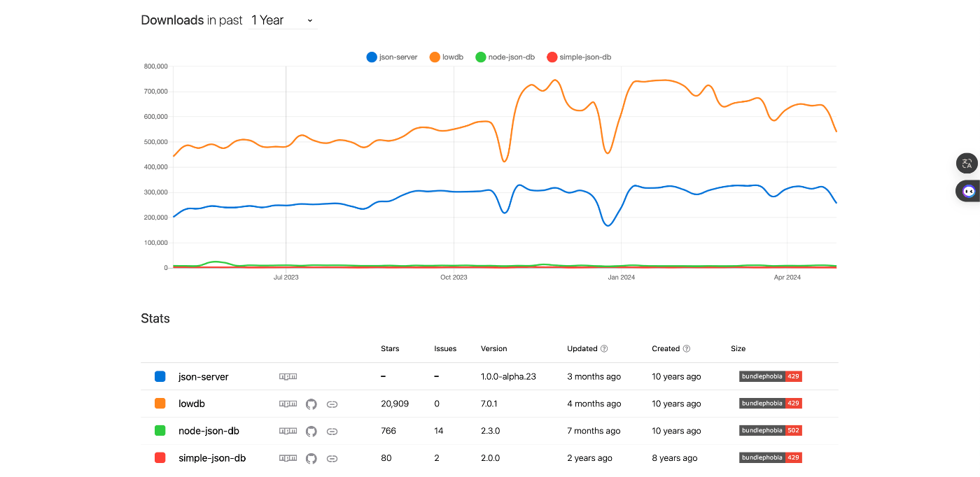Click node-json-db issues count 14

pos(439,431)
